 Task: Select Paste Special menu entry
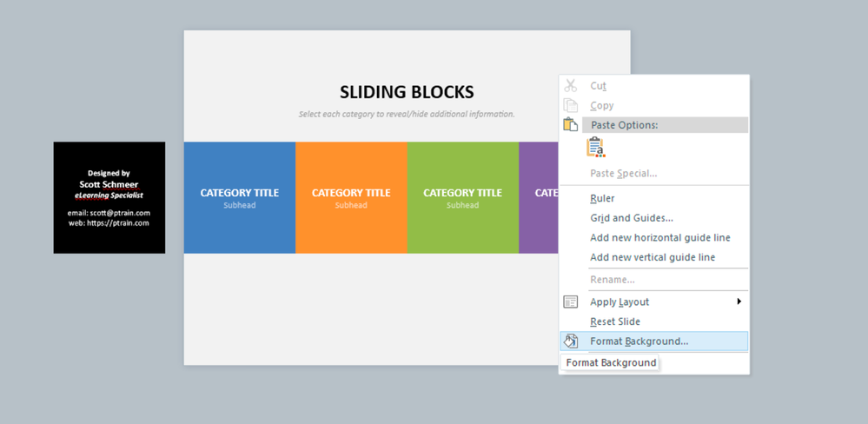(623, 173)
